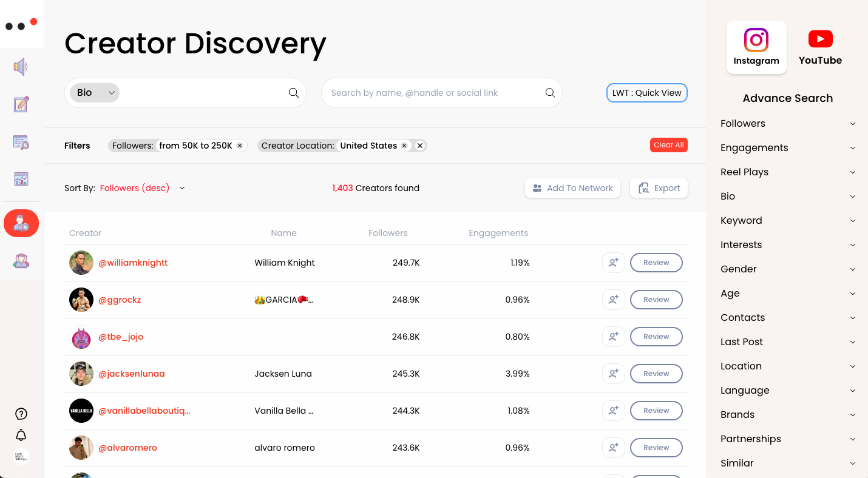Open the notifications bell icon

point(21,435)
